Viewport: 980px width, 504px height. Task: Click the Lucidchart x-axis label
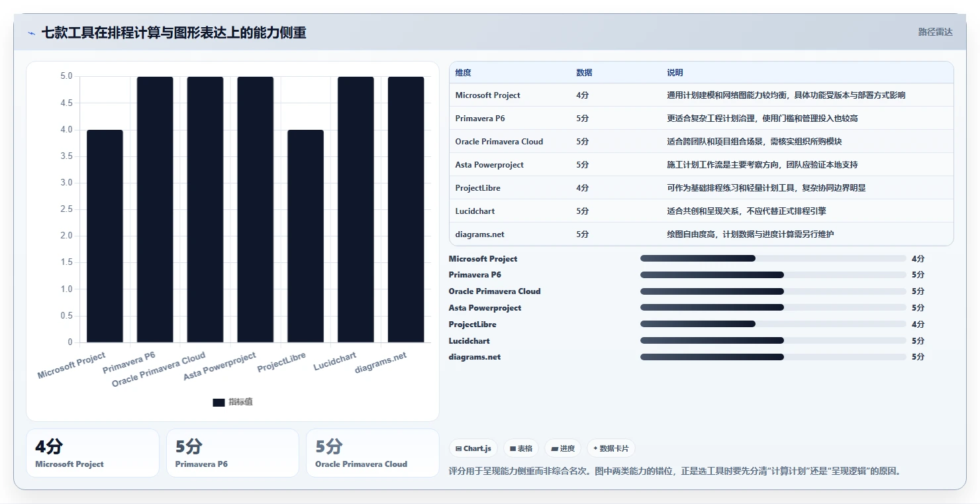tap(335, 361)
